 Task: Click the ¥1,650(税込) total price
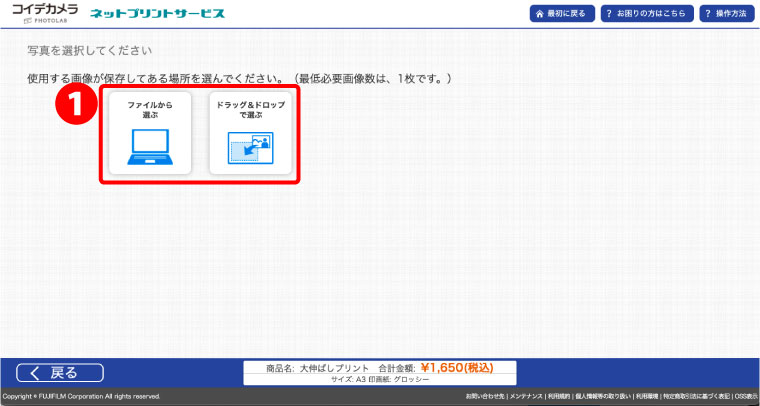[455, 367]
